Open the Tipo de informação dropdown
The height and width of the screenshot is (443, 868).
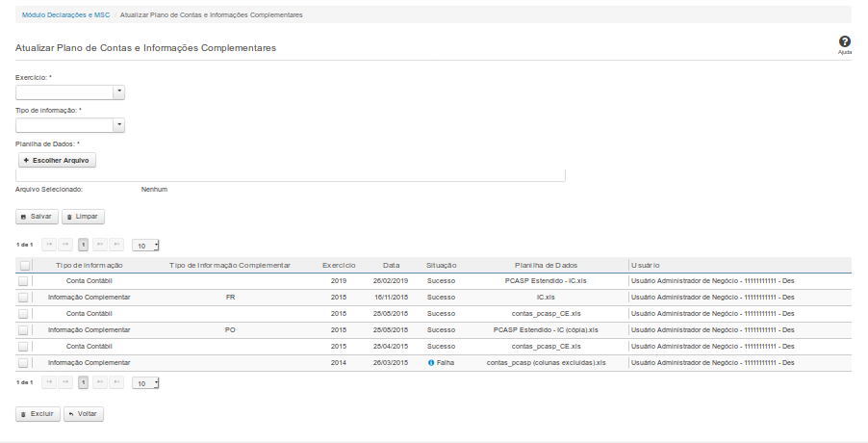[119, 125]
